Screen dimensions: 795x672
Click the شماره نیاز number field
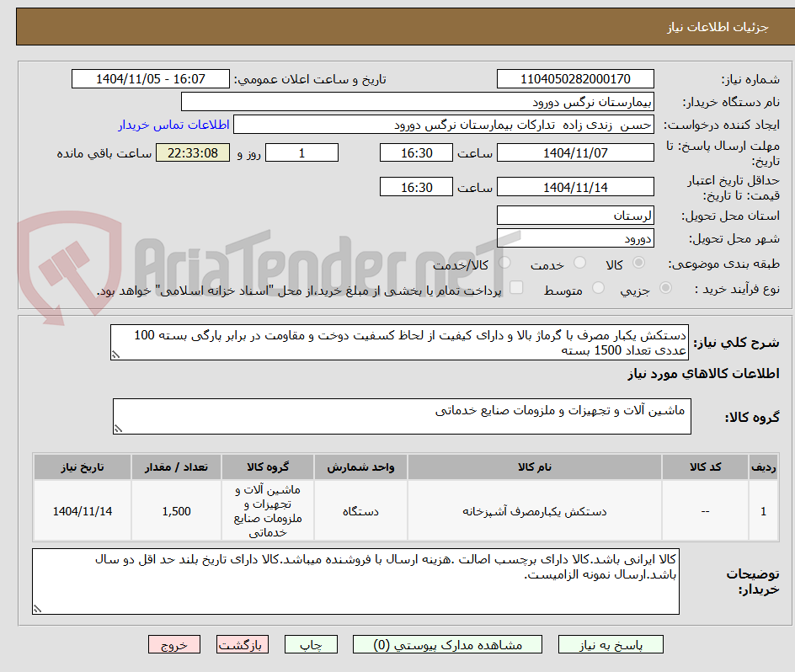tap(575, 79)
